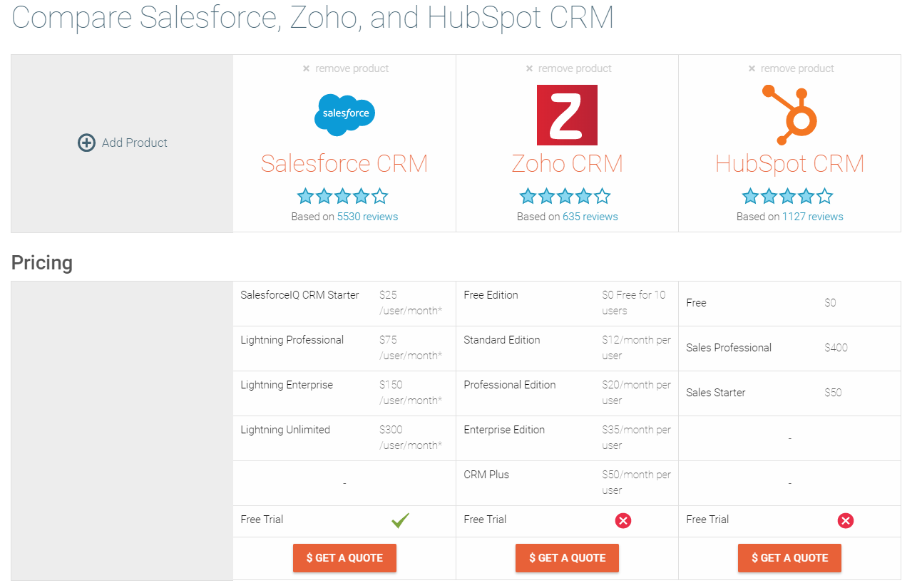The width and height of the screenshot is (922, 588).
Task: Click the Add Product label
Action: tap(135, 143)
